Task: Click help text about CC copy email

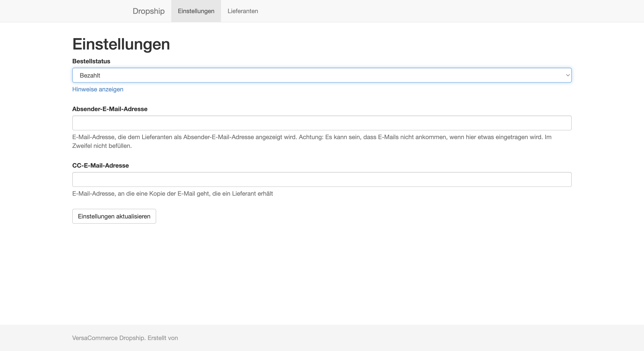Action: (x=173, y=193)
